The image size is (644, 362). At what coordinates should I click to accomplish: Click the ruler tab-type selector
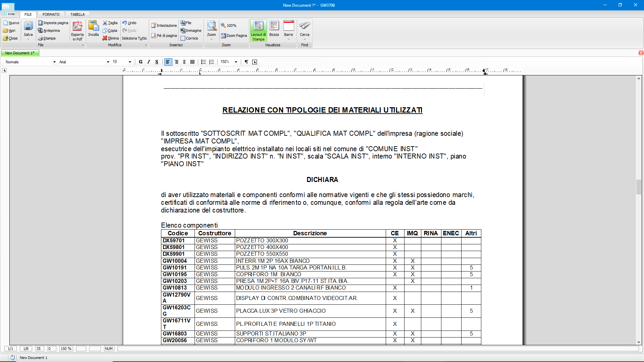point(4,70)
